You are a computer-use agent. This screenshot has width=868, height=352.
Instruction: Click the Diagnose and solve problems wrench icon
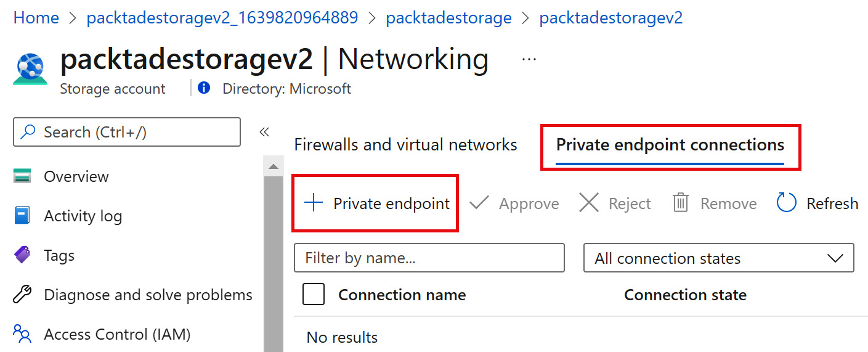22,295
